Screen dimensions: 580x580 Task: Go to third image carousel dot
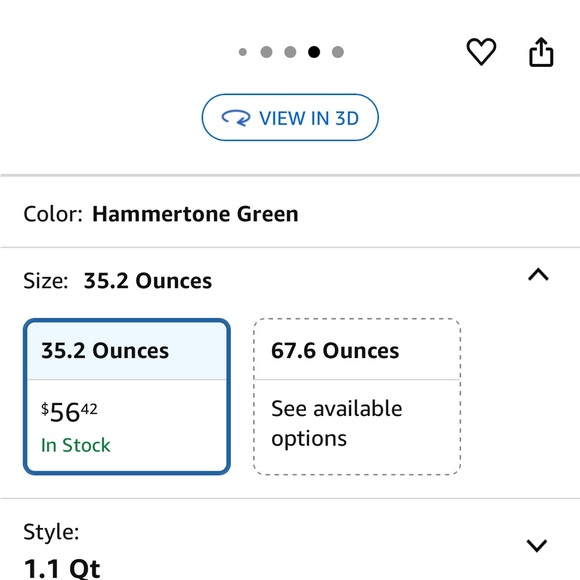click(290, 52)
